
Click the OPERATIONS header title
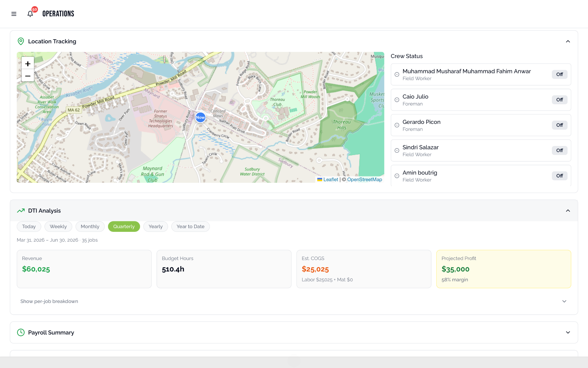click(58, 14)
